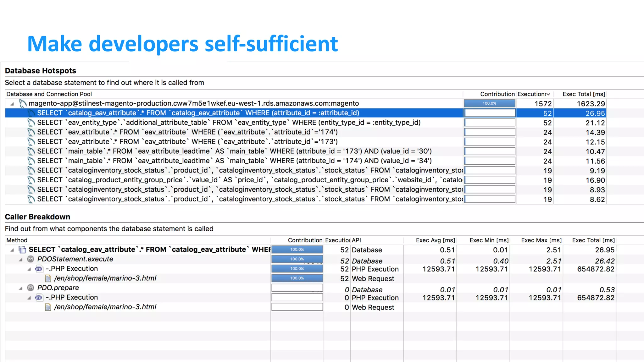Screen dimensions: 644x362
Task: Click the Exec Total [ms] header in Caller Breakdown
Action: pos(593,240)
